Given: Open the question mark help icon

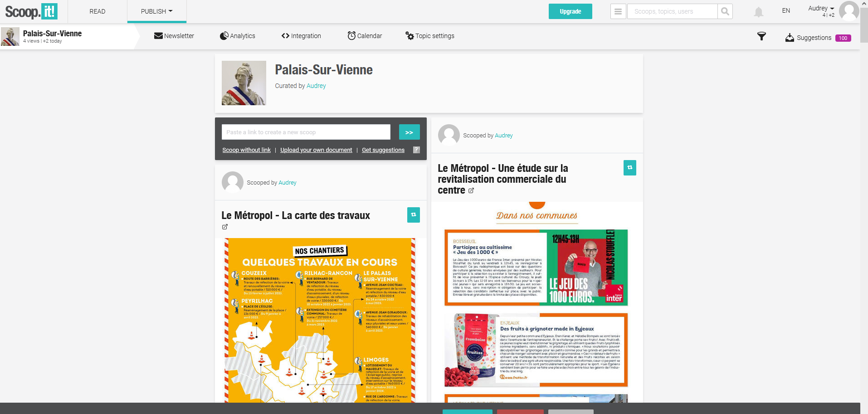Looking at the screenshot, I should (416, 150).
